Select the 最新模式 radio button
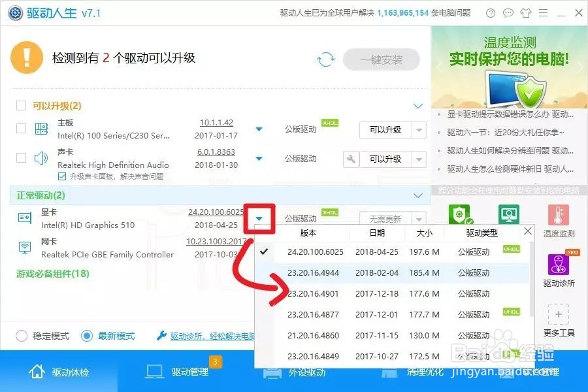The image size is (588, 392). pyautogui.click(x=87, y=336)
